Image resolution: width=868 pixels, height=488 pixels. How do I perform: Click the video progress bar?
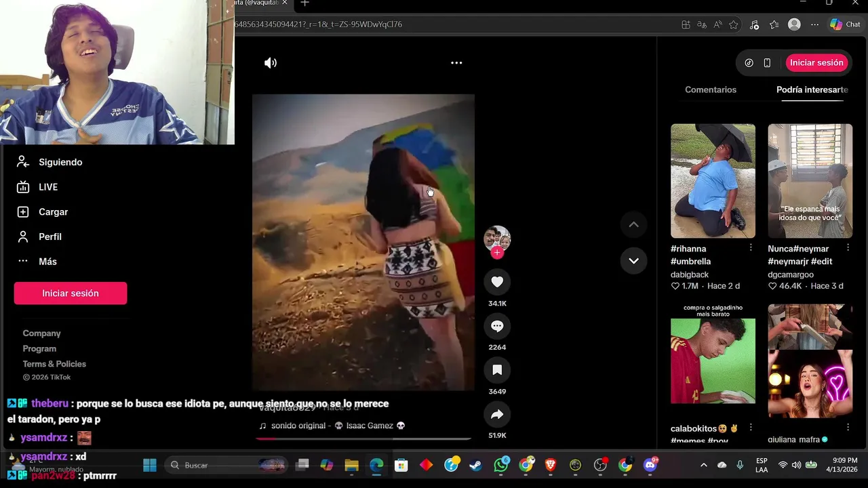(x=363, y=439)
